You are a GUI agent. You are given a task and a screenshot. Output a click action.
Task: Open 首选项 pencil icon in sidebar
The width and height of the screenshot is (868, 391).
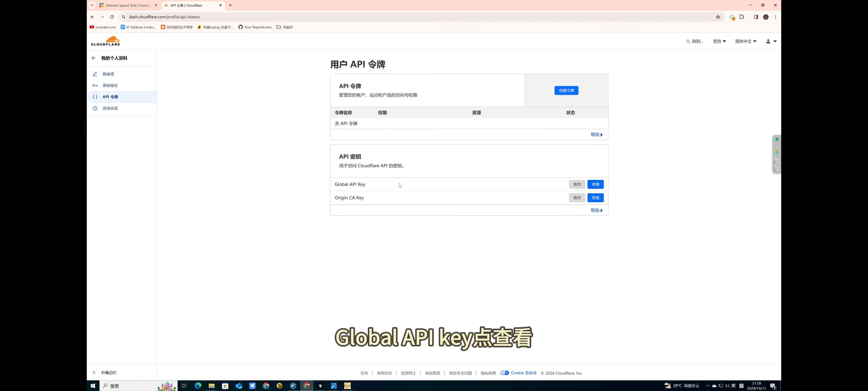click(95, 74)
